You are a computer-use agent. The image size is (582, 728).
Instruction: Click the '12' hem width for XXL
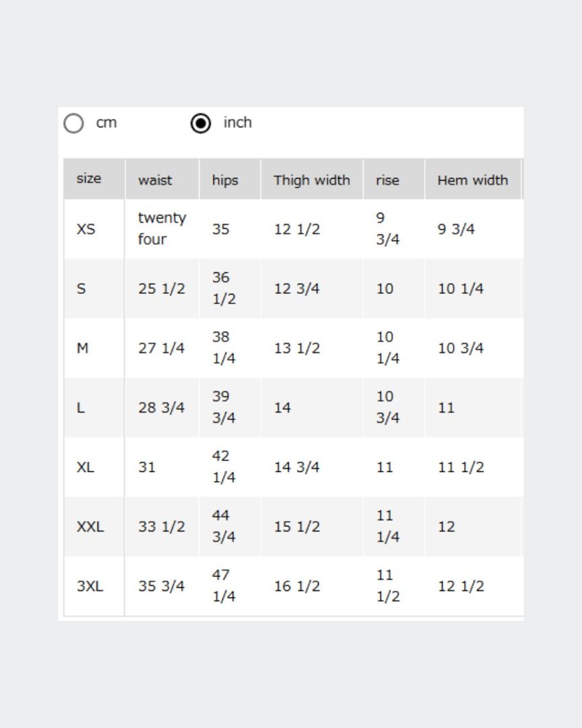pyautogui.click(x=447, y=526)
